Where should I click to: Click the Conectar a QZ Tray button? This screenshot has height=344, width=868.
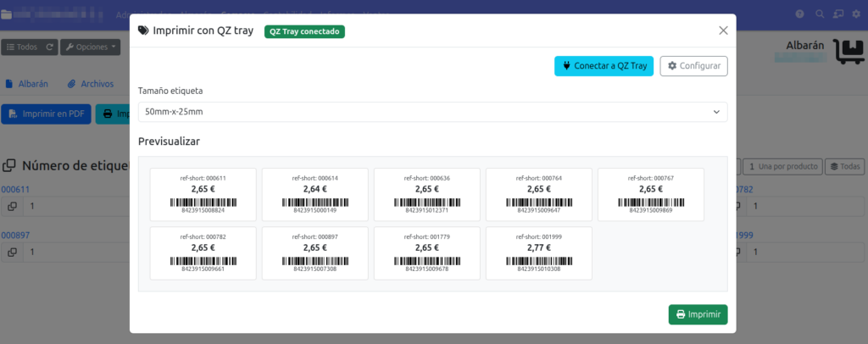pos(604,66)
